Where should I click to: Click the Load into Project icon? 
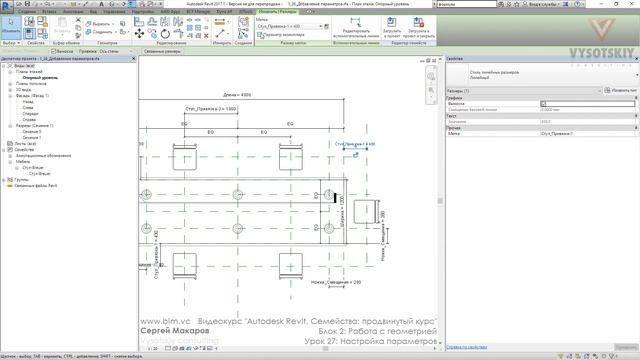coord(391,27)
